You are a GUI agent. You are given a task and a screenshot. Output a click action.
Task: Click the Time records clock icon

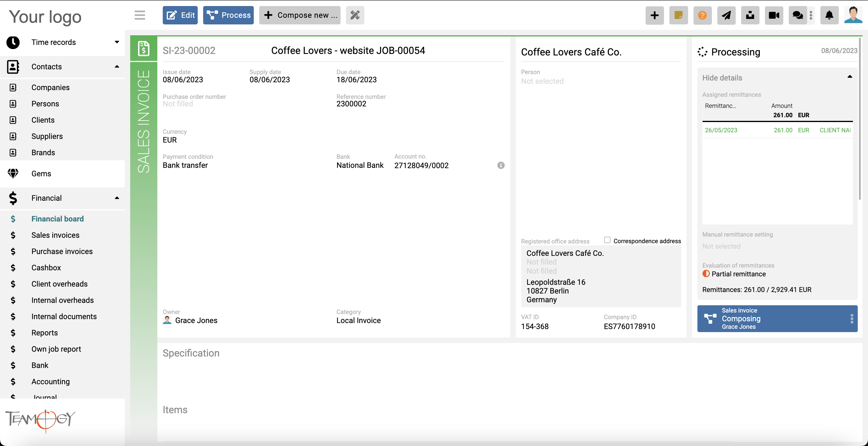(13, 42)
